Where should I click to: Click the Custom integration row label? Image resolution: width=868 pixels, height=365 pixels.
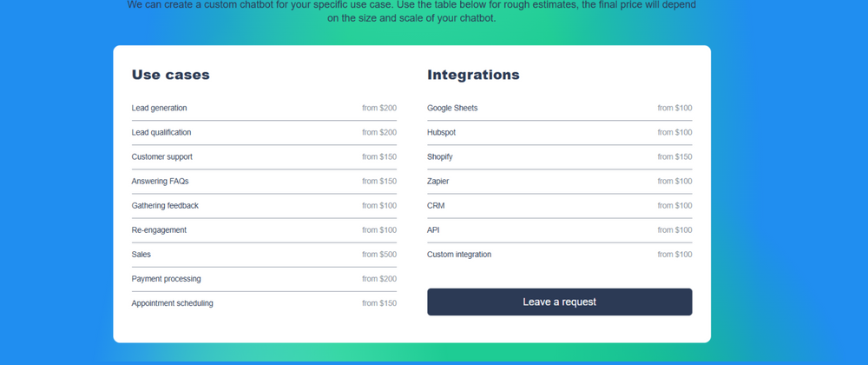tap(459, 254)
